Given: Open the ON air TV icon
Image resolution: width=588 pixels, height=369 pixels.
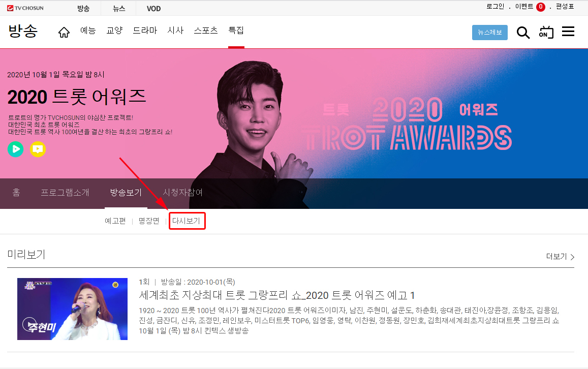Looking at the screenshot, I should (x=546, y=32).
